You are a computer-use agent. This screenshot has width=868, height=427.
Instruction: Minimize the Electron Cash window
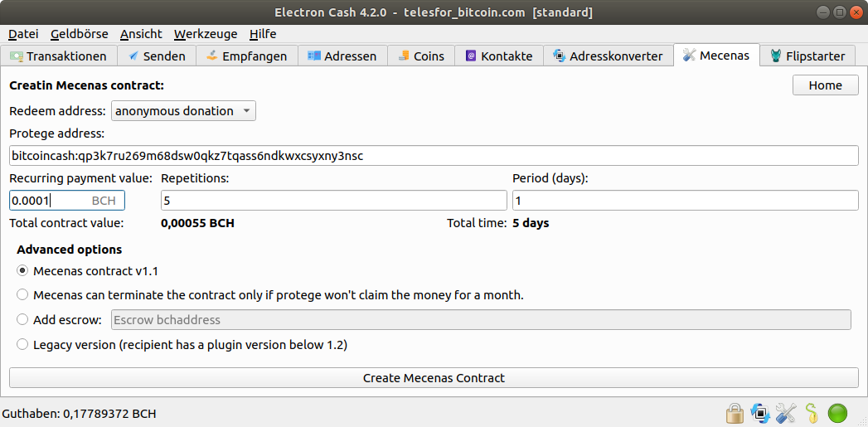pyautogui.click(x=824, y=12)
